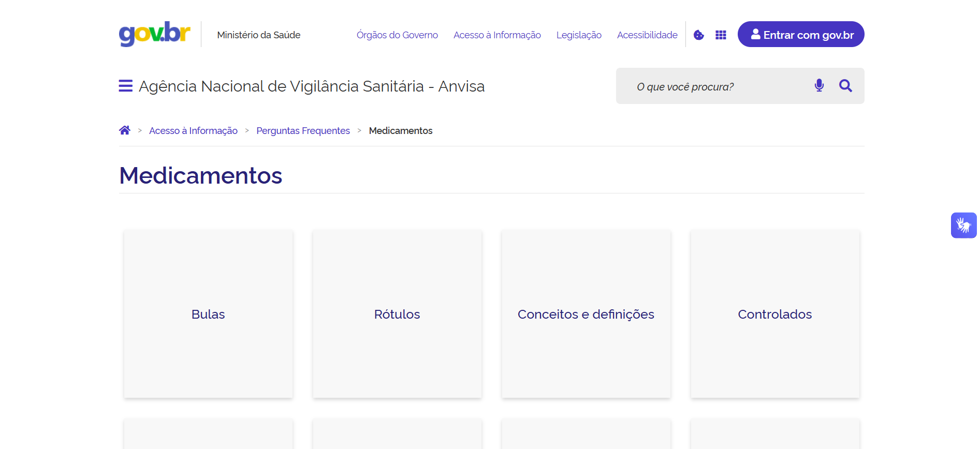This screenshot has width=980, height=449.
Task: Open the Acessibilidade link
Action: click(x=647, y=35)
